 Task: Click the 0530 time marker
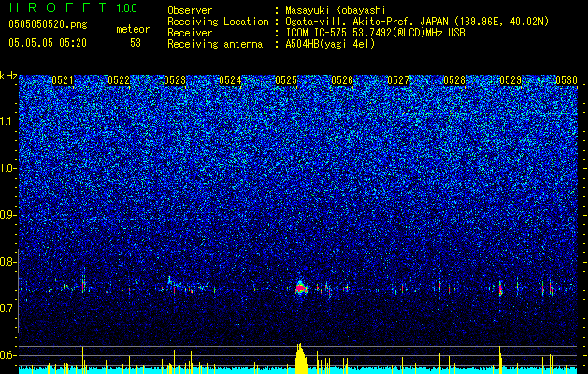[x=566, y=80]
